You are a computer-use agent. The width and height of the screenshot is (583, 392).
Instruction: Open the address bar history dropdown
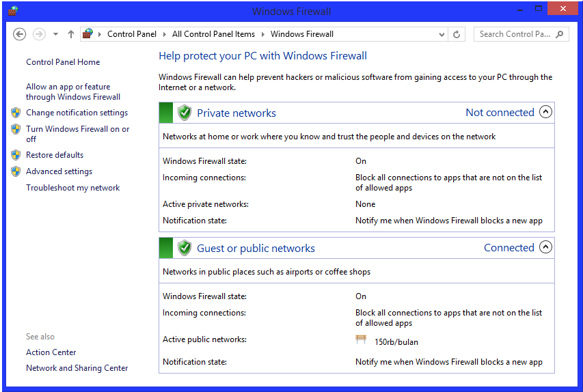(x=442, y=35)
